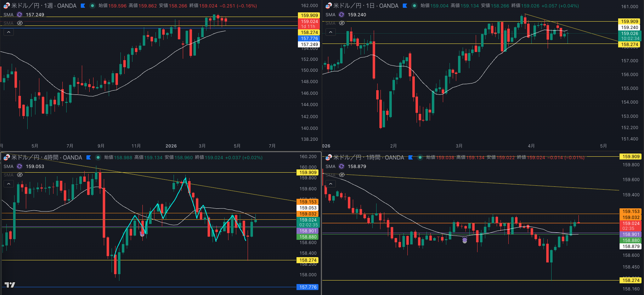
Task: Click the purple SMA refresh icon on 1-hour chart
Action: pos(341,166)
